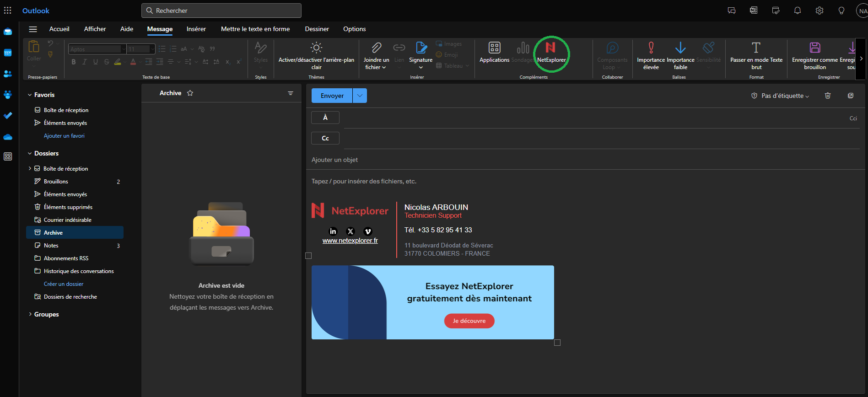Expand the Groupes section
This screenshot has width=868, height=397.
30,314
